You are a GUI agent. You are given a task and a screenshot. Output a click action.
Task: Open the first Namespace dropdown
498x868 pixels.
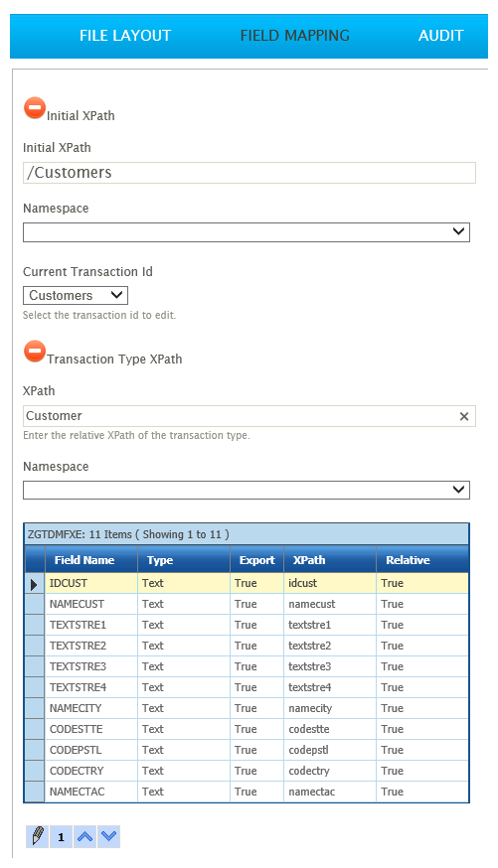click(x=246, y=232)
